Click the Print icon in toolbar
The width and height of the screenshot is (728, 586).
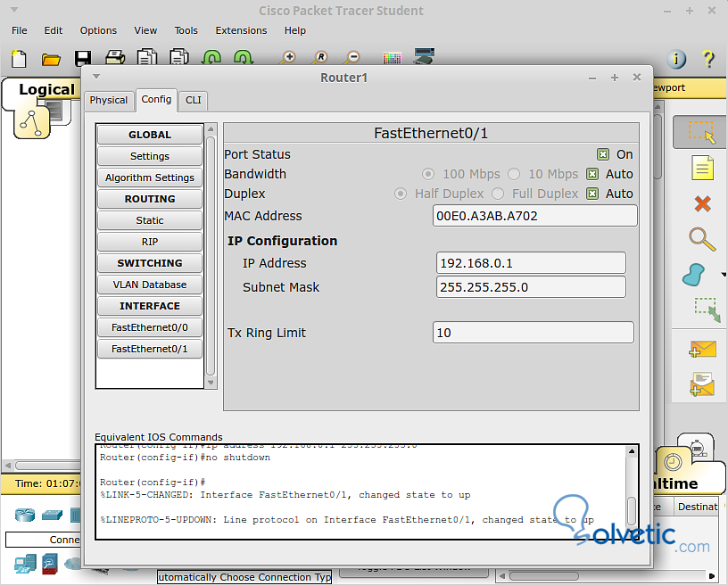[115, 58]
